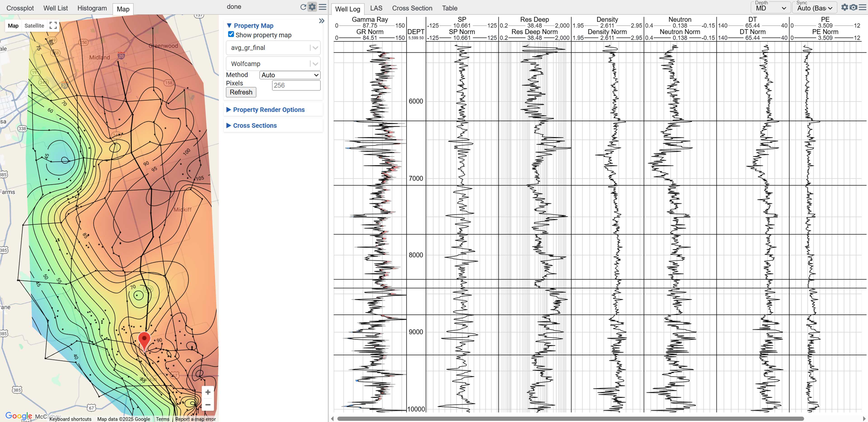Switch map to Satellite view
The width and height of the screenshot is (868, 422).
[34, 26]
